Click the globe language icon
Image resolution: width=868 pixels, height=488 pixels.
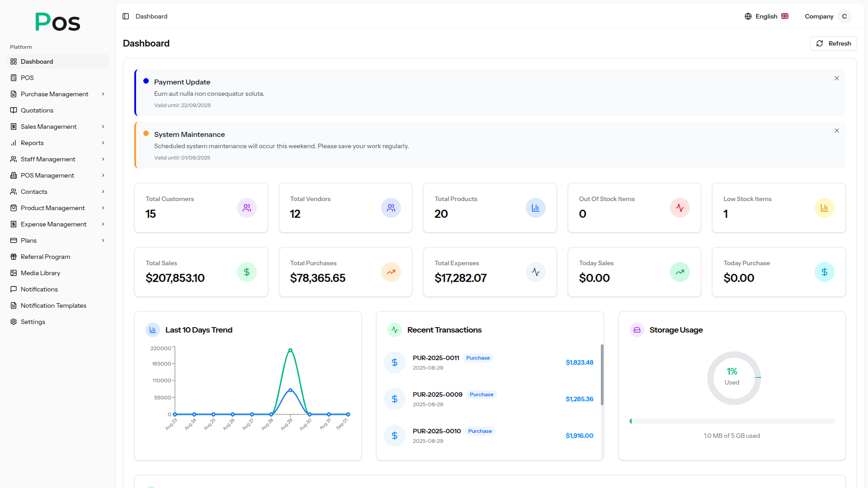pos(748,16)
